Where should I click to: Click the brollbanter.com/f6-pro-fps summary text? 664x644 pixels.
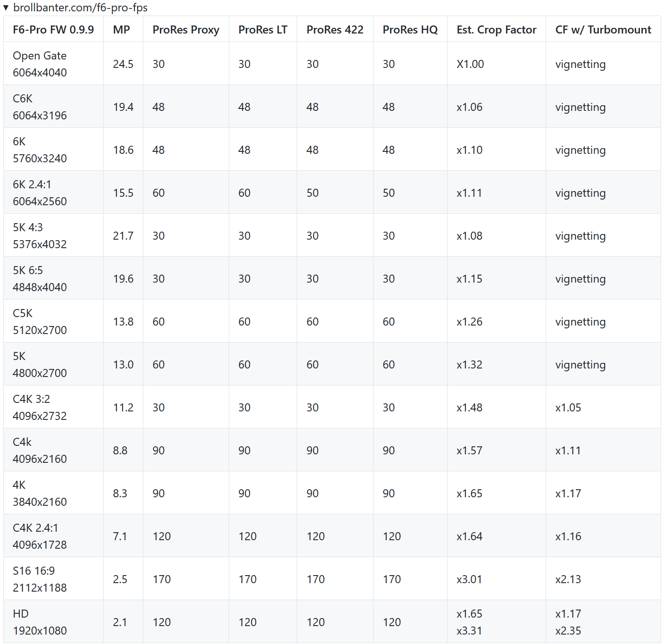[x=80, y=8]
